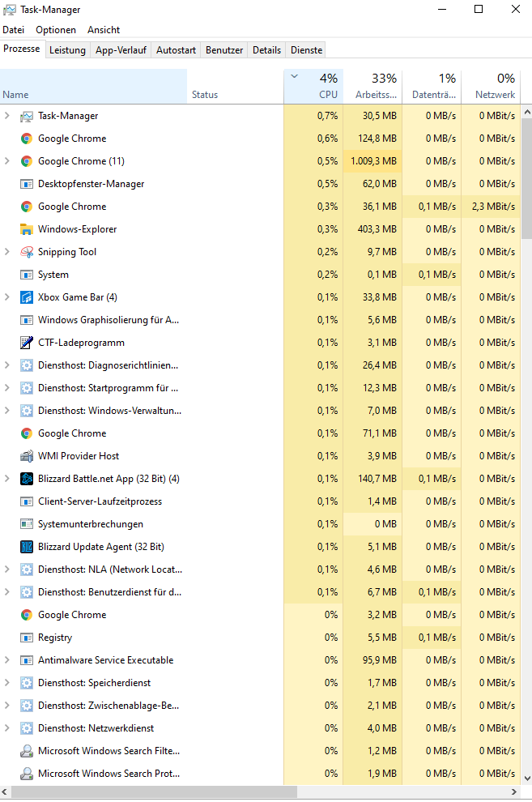
Task: Expand Diensthost: Zwischenablage group
Action: coord(6,706)
